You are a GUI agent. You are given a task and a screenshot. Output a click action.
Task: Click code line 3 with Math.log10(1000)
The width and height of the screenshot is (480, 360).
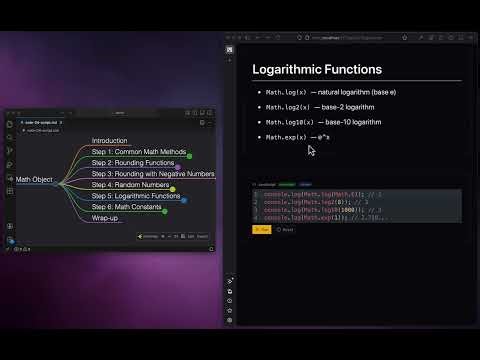pyautogui.click(x=322, y=210)
